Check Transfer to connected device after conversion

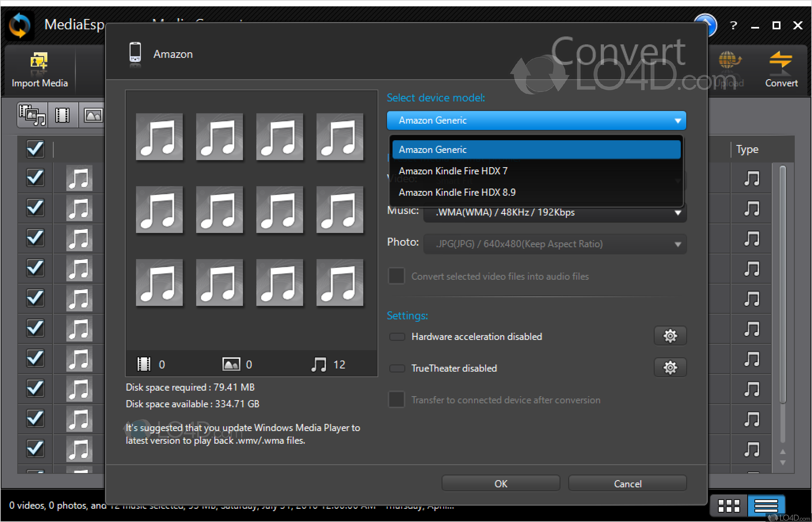[x=396, y=400]
